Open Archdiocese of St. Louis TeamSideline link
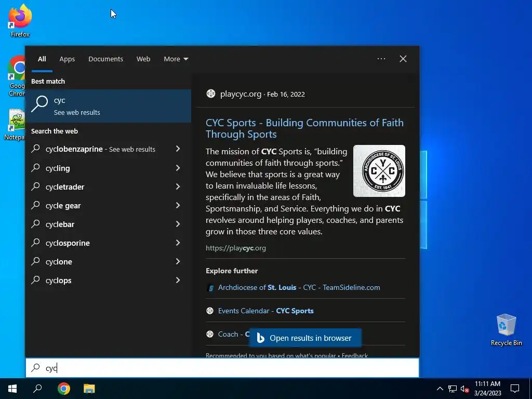 (x=299, y=287)
